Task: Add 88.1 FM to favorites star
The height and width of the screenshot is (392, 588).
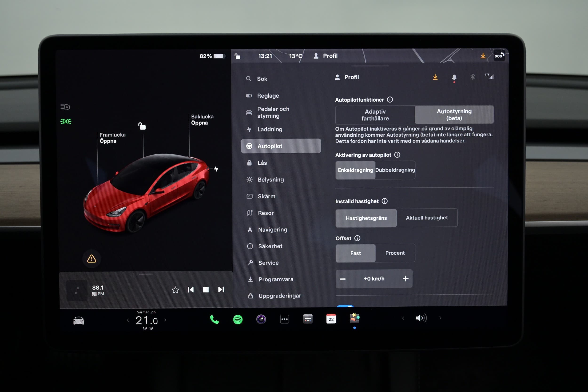Action: pyautogui.click(x=175, y=290)
